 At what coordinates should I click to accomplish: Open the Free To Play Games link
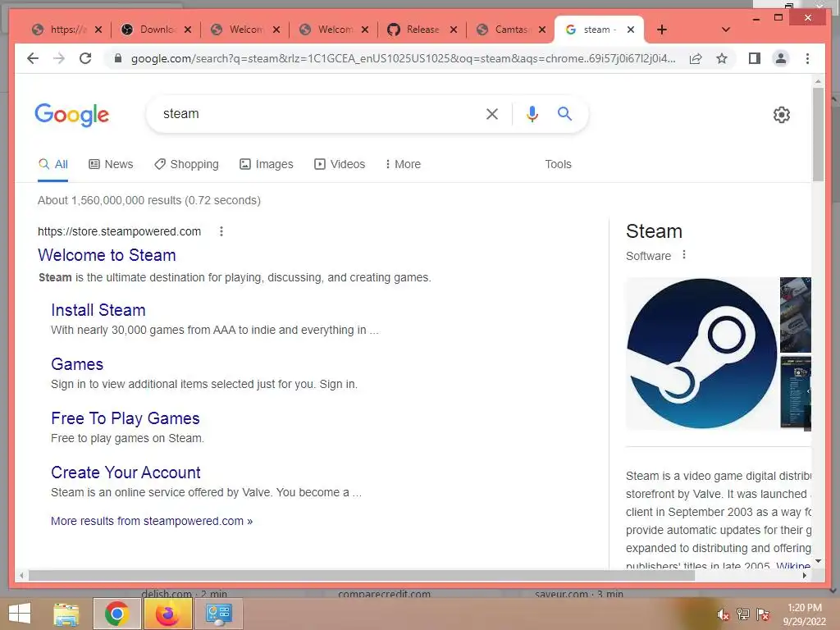point(126,418)
